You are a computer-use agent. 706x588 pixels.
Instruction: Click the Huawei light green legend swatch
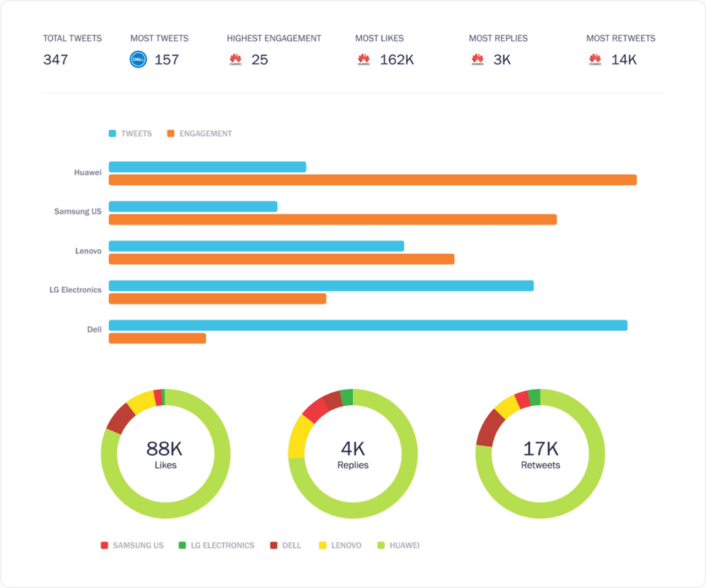click(x=381, y=546)
